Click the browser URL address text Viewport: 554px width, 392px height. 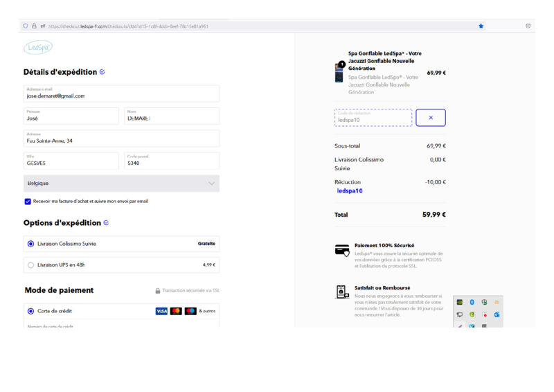128,26
